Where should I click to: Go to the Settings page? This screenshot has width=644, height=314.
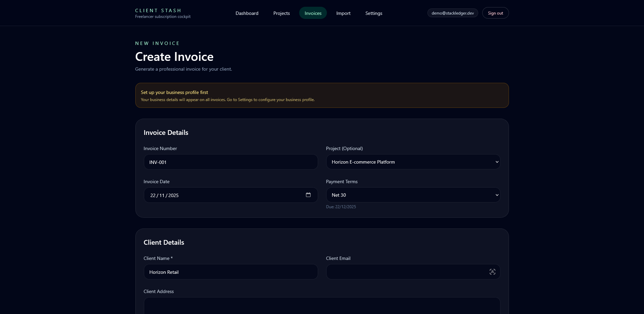point(373,13)
